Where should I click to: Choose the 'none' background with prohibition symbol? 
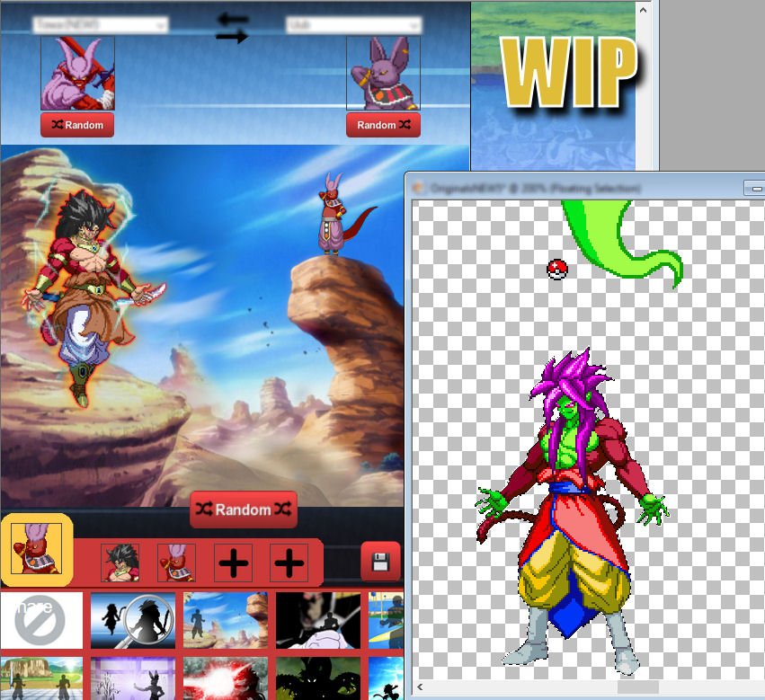[41, 619]
